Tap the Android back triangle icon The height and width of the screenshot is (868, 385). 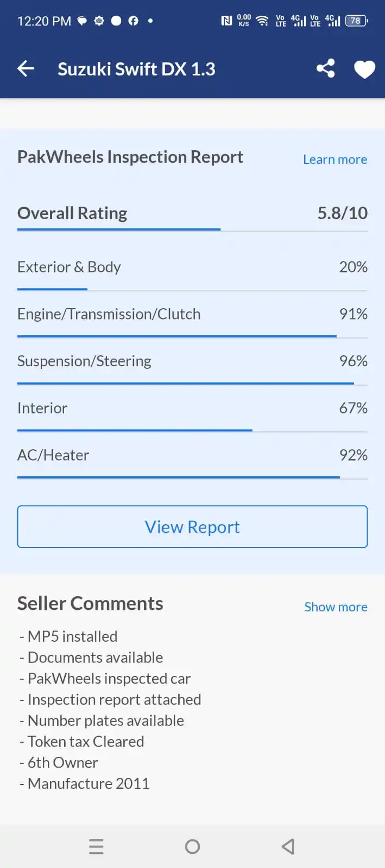coord(288,846)
